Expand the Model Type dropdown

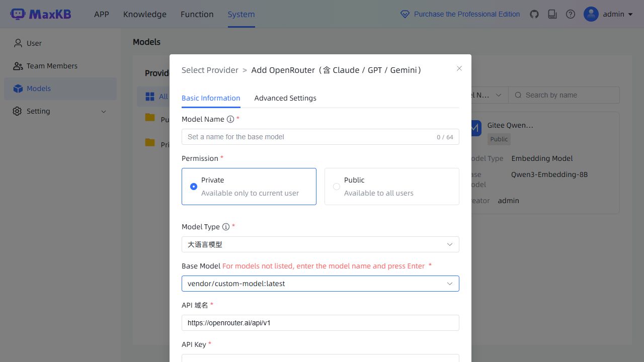pyautogui.click(x=320, y=244)
